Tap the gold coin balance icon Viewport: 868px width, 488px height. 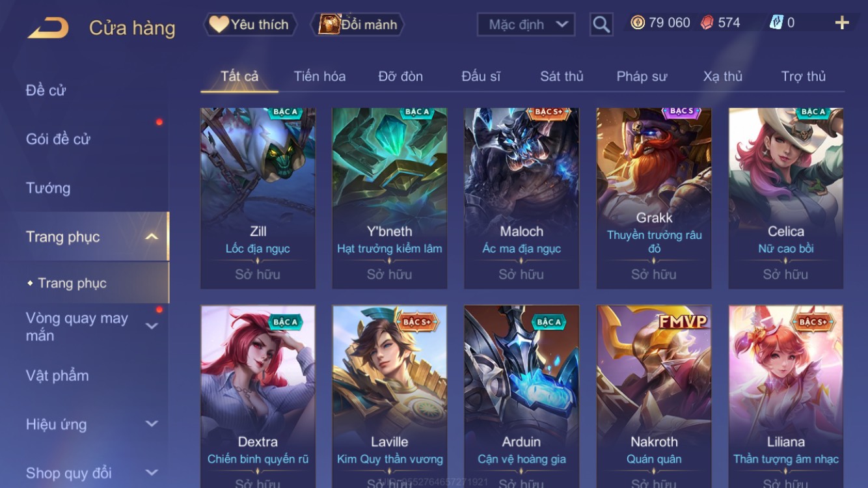pos(638,23)
